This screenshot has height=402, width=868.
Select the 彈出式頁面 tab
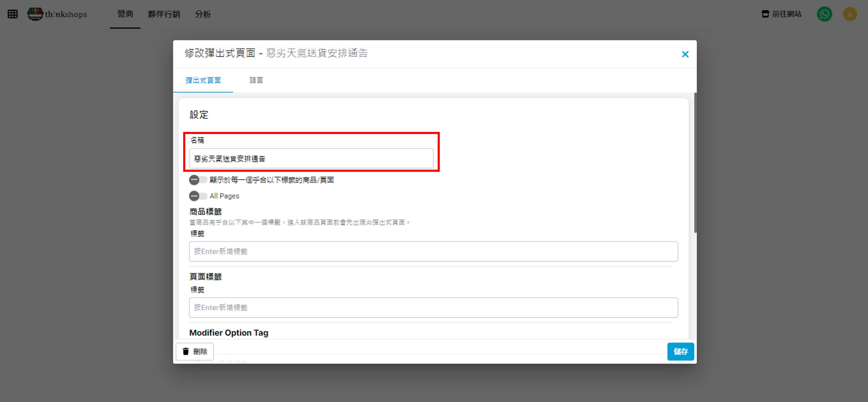tap(203, 80)
